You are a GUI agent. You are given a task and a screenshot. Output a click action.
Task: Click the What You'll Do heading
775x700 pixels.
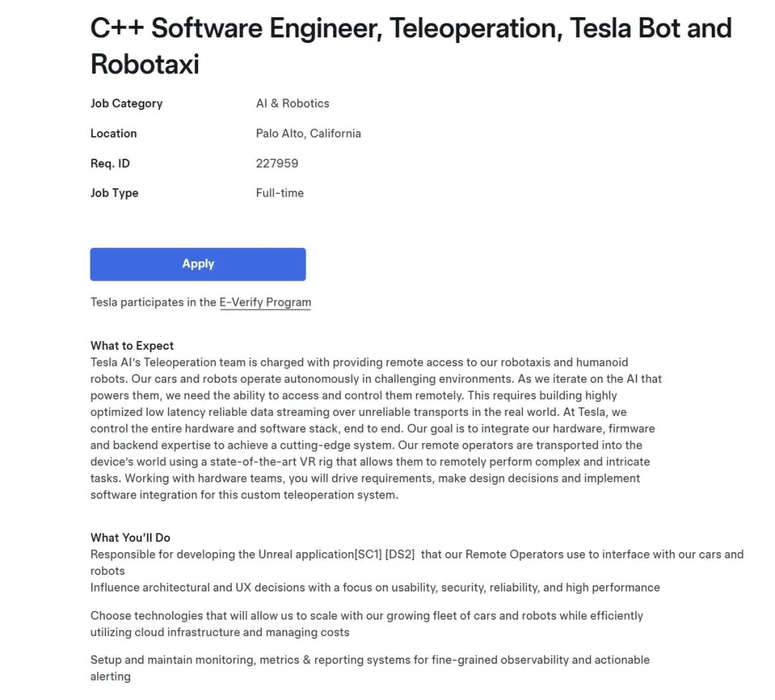pos(131,537)
